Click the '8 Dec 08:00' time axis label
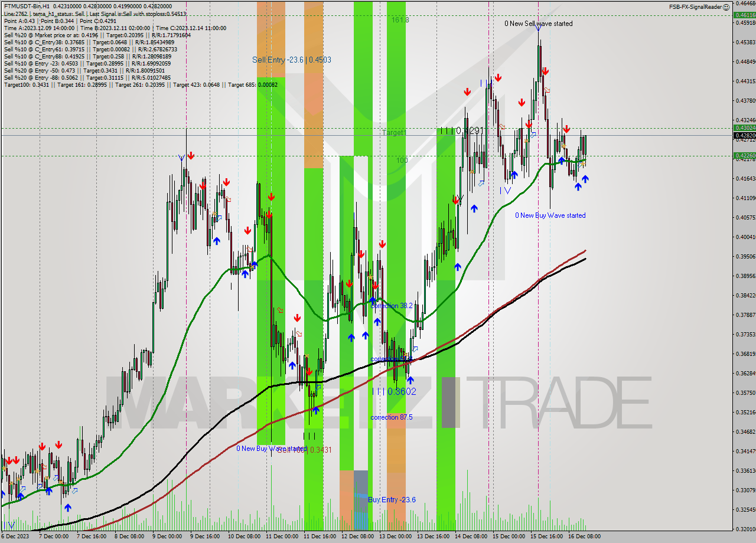The height and width of the screenshot is (543, 756). [x=129, y=537]
